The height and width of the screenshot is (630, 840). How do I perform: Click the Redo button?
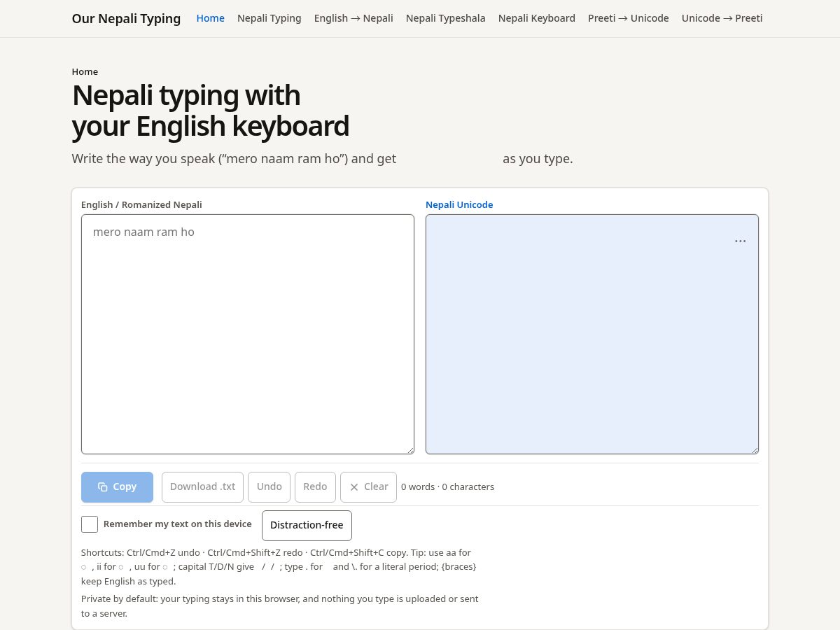pyautogui.click(x=315, y=487)
